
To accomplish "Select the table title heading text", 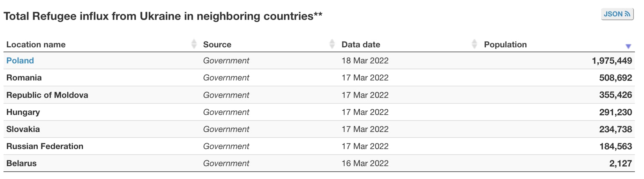I will pyautogui.click(x=163, y=16).
